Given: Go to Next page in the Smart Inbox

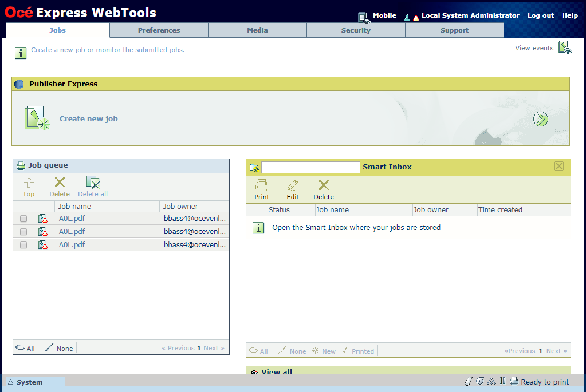Looking at the screenshot, I should 557,351.
